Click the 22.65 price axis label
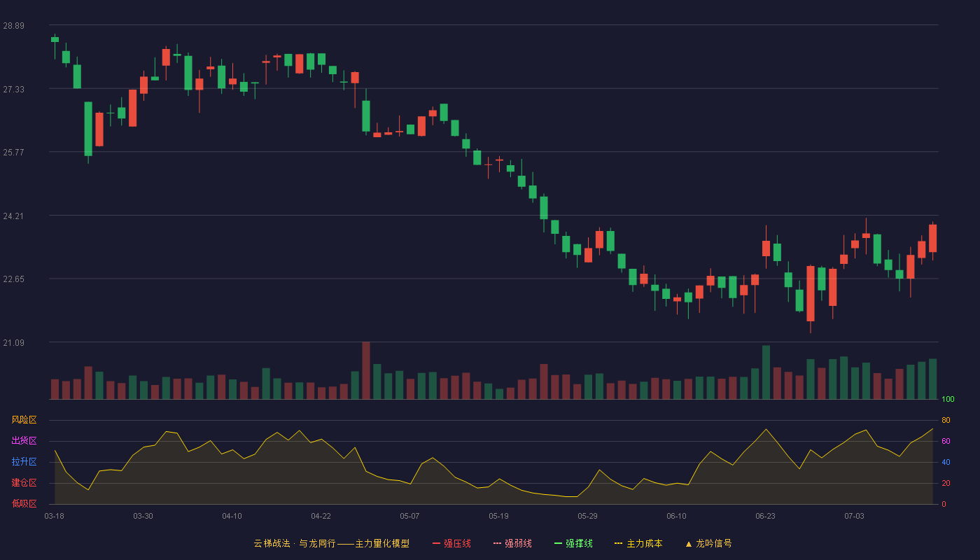Viewport: 980px width, 560px height. point(13,279)
